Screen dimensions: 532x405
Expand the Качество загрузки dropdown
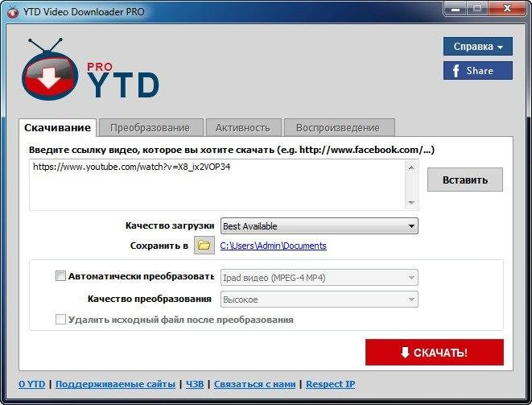point(320,226)
